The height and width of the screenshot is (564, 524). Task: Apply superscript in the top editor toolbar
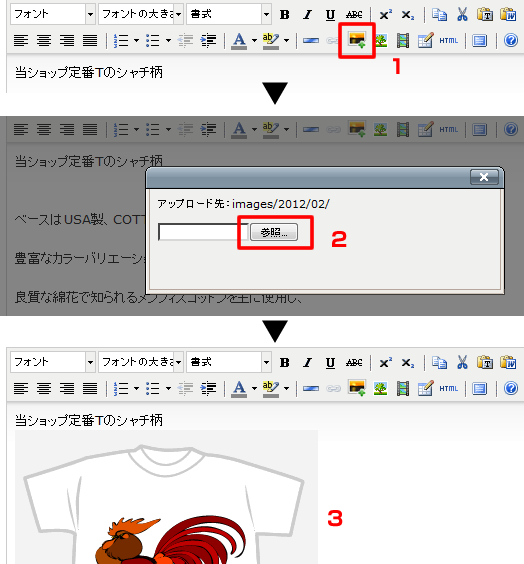385,15
